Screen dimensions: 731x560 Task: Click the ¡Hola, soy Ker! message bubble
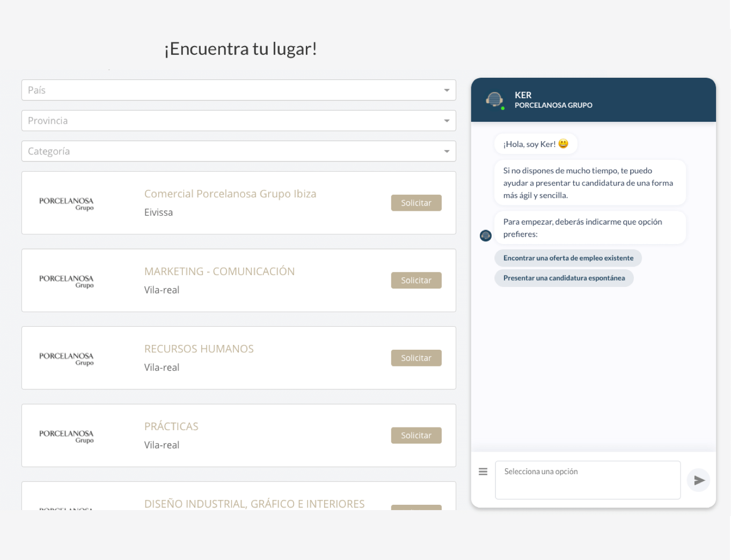coord(536,144)
